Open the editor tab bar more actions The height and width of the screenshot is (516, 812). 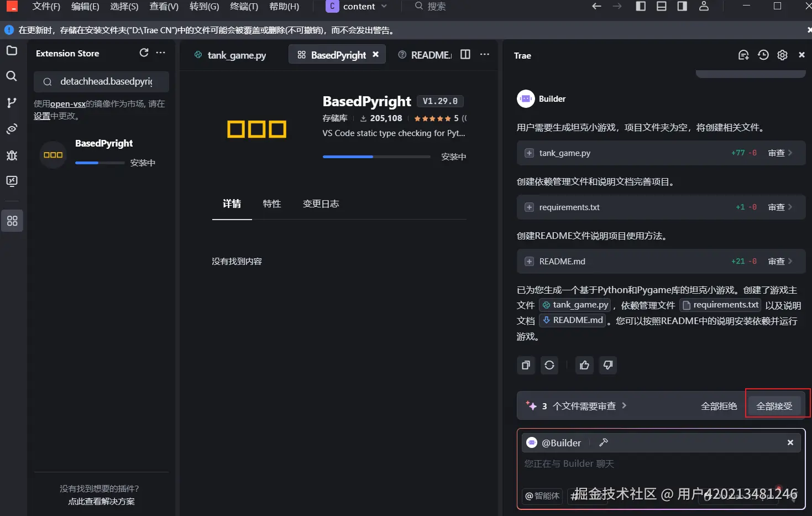point(485,54)
